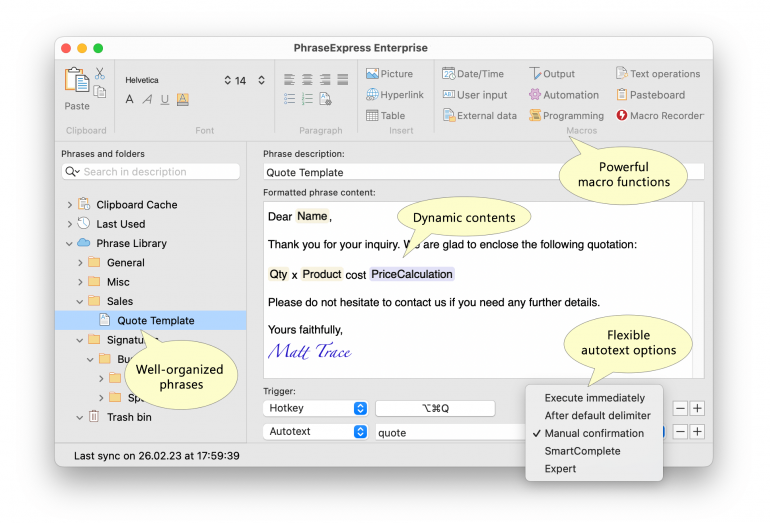The height and width of the screenshot is (523, 770).
Task: Choose SmartComplete from the popup menu
Action: coord(582,451)
